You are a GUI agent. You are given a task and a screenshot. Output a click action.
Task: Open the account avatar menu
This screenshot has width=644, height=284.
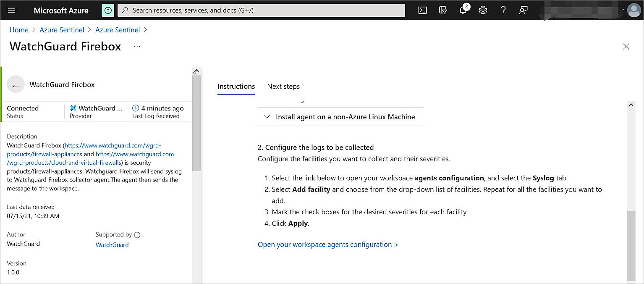tap(634, 11)
